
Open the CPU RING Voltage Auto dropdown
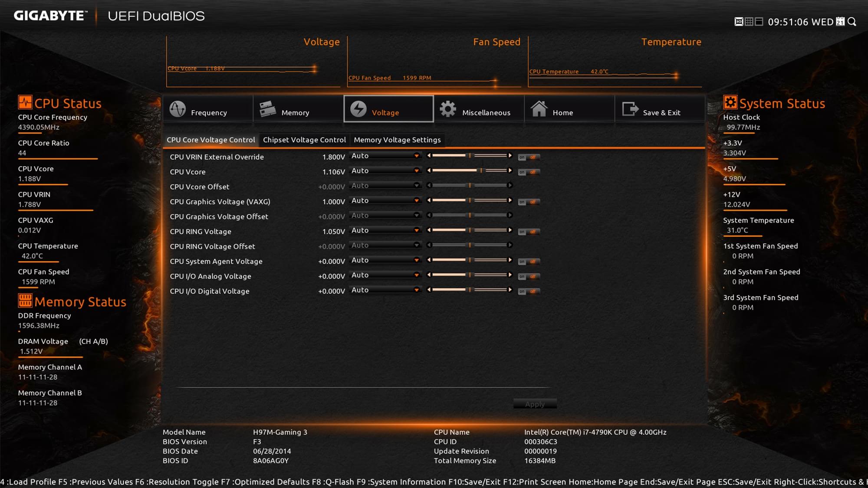[385, 230]
